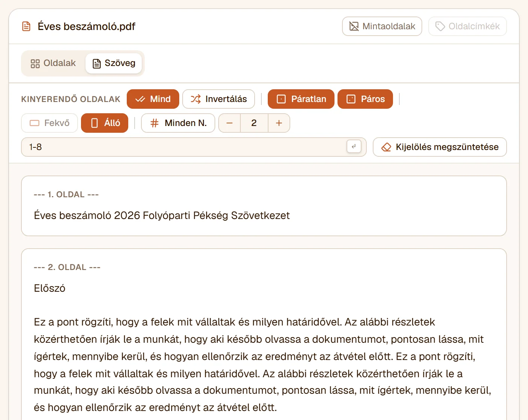The width and height of the screenshot is (528, 420).
Task: Click the PDF file icon beside Éves beszámoló.pdf
Action: tap(26, 26)
